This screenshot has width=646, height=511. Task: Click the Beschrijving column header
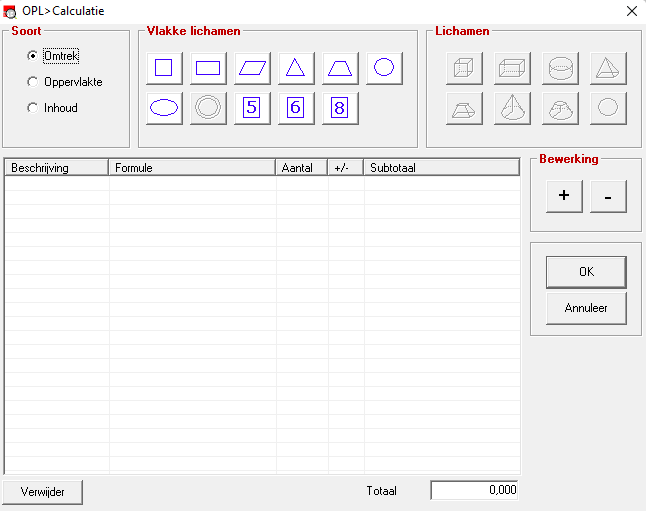(57, 168)
